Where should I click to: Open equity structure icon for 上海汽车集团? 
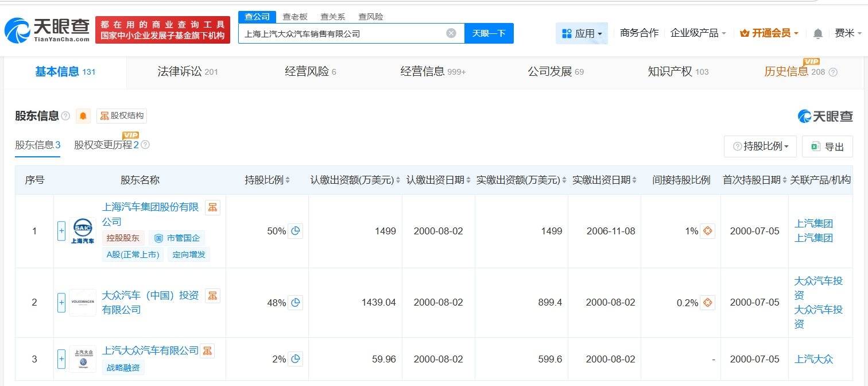[x=213, y=207]
